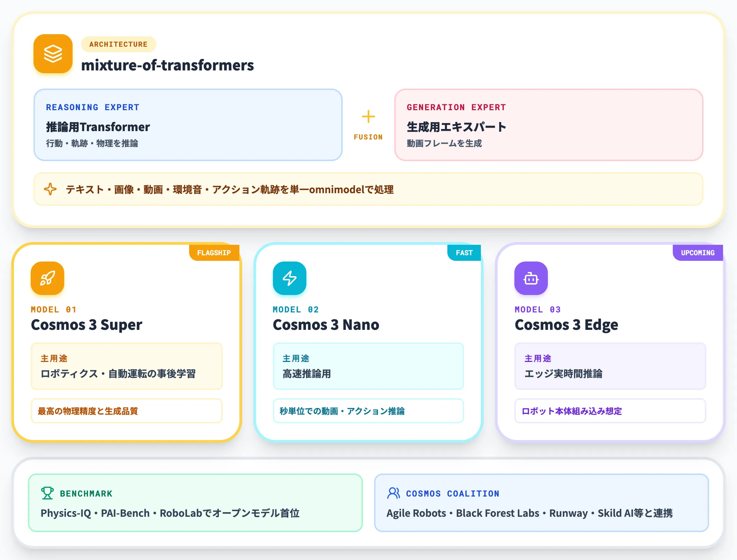
Task: Open the Reasoning Expert card
Action: (188, 125)
